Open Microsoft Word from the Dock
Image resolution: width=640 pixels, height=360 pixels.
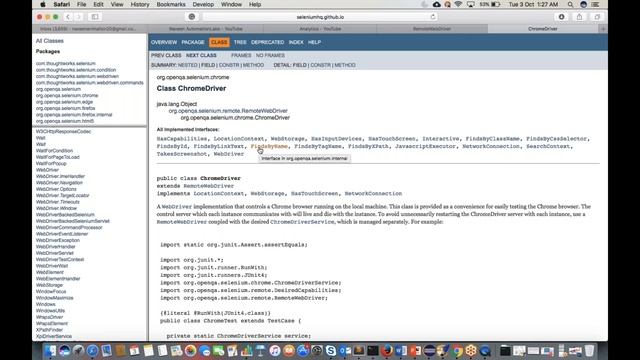(x=401, y=351)
